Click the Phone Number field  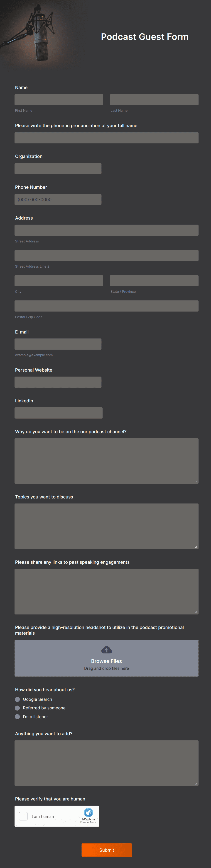(x=58, y=199)
